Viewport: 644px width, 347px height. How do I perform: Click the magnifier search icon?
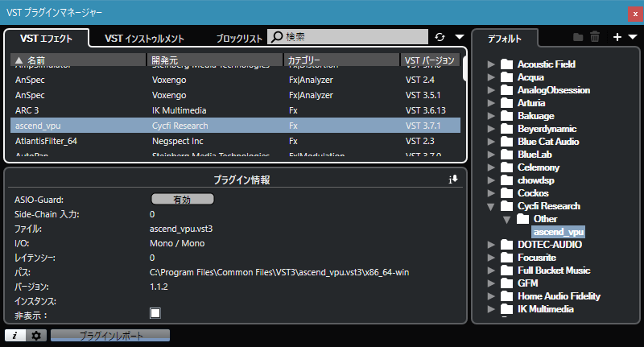[277, 36]
